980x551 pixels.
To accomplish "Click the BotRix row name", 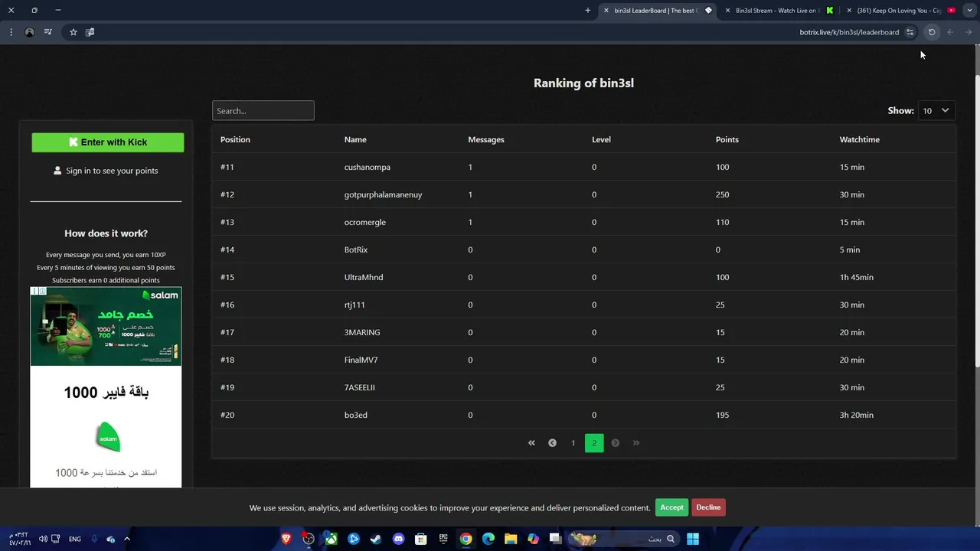I will tap(356, 249).
